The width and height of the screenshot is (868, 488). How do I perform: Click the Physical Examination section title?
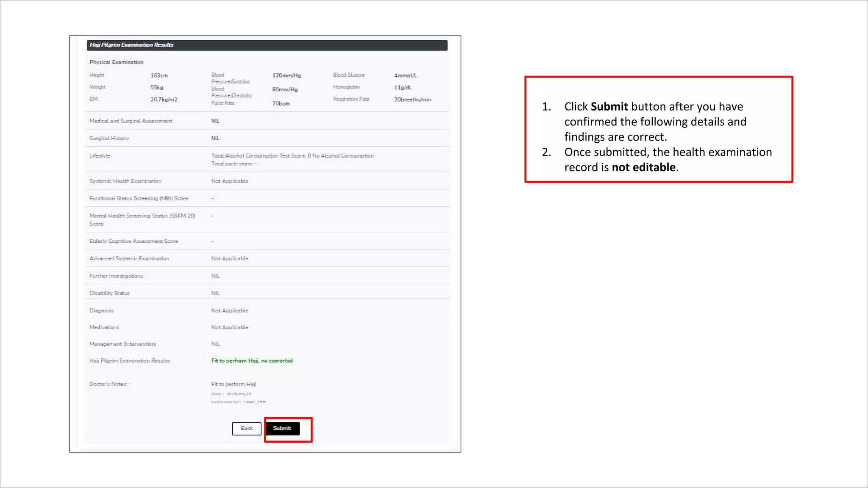pyautogui.click(x=116, y=62)
